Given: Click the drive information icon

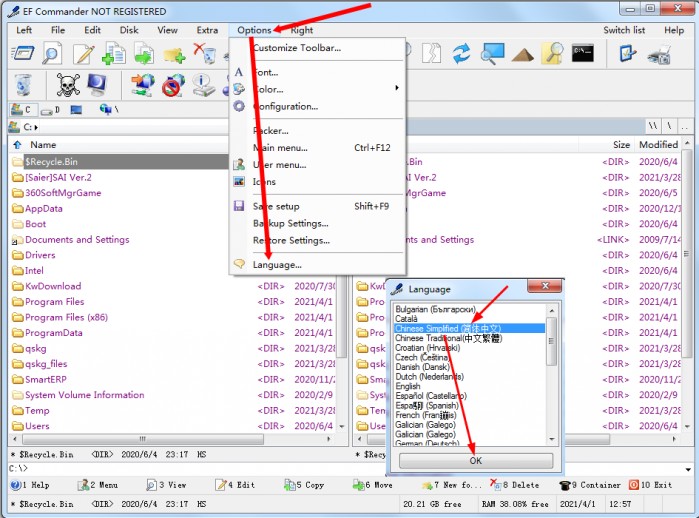Looking at the screenshot, I should click(203, 85).
